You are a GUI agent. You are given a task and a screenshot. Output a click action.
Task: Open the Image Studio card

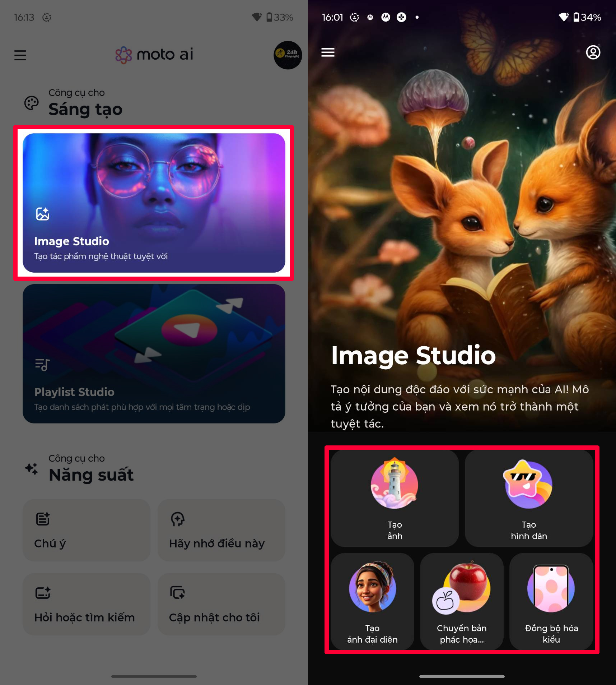point(154,203)
